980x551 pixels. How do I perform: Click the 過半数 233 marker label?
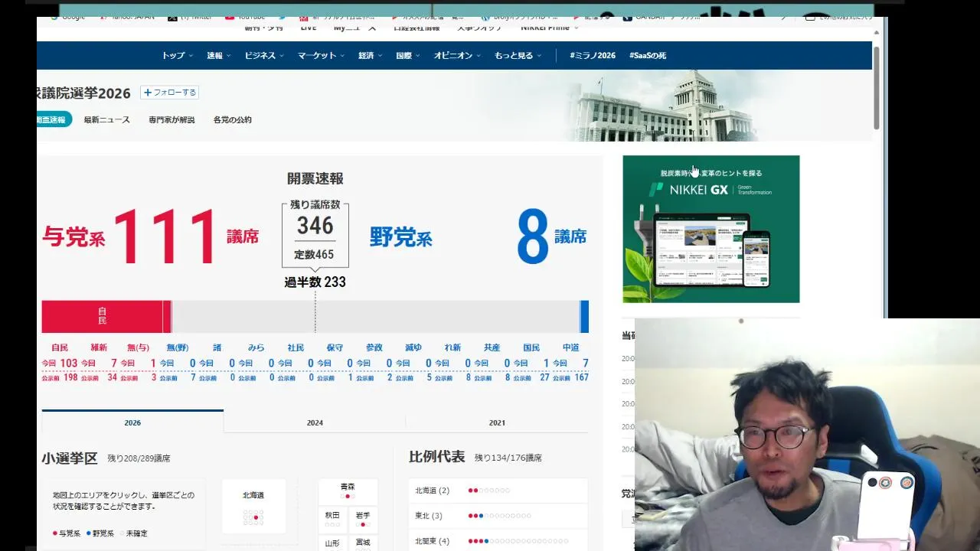315,282
